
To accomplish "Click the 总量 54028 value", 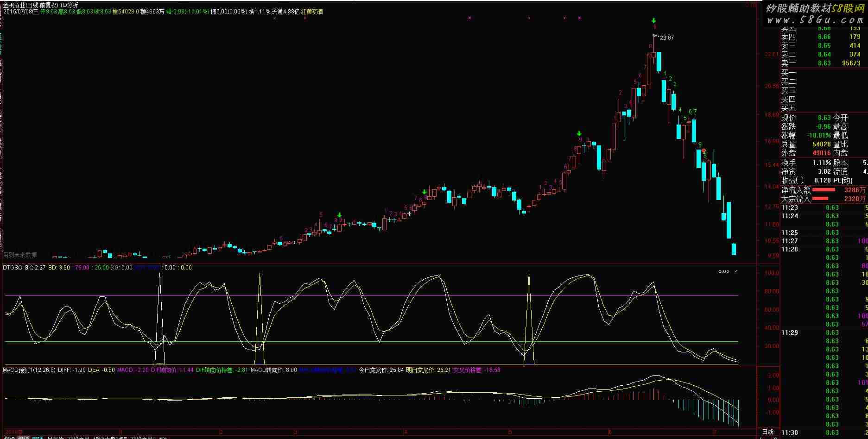I will [821, 144].
